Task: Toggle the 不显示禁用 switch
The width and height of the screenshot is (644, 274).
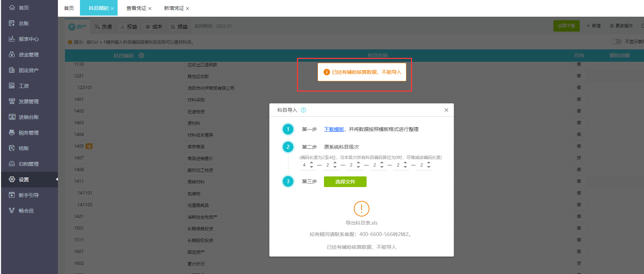Action: click(x=616, y=42)
